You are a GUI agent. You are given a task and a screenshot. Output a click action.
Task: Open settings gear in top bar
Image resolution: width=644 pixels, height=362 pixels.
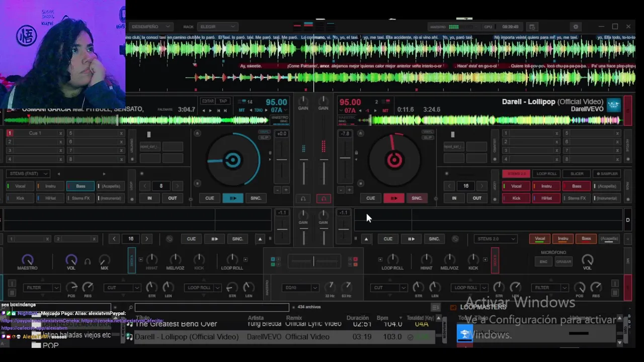tap(576, 27)
